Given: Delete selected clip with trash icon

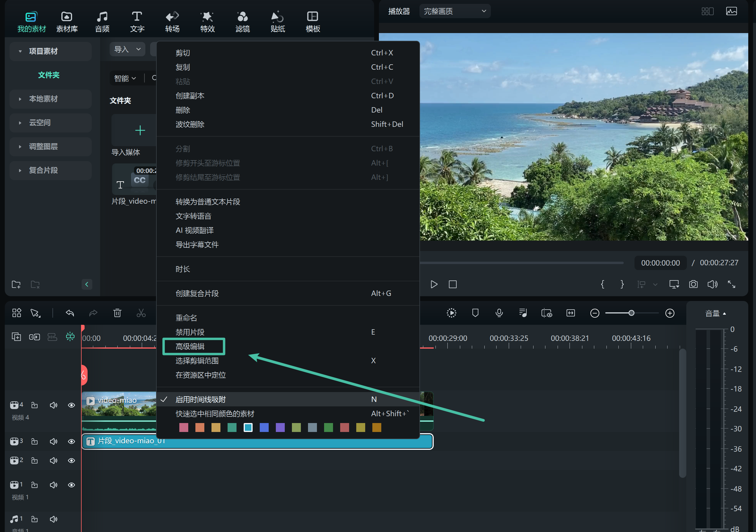Looking at the screenshot, I should [x=117, y=313].
